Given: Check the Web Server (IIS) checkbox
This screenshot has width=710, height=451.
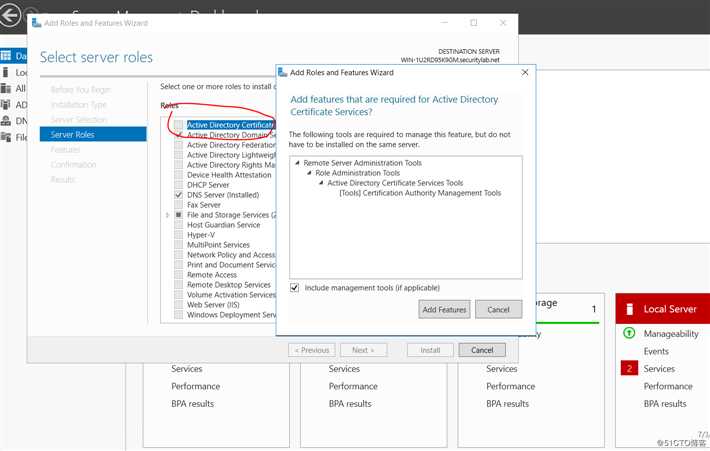Looking at the screenshot, I should click(178, 305).
